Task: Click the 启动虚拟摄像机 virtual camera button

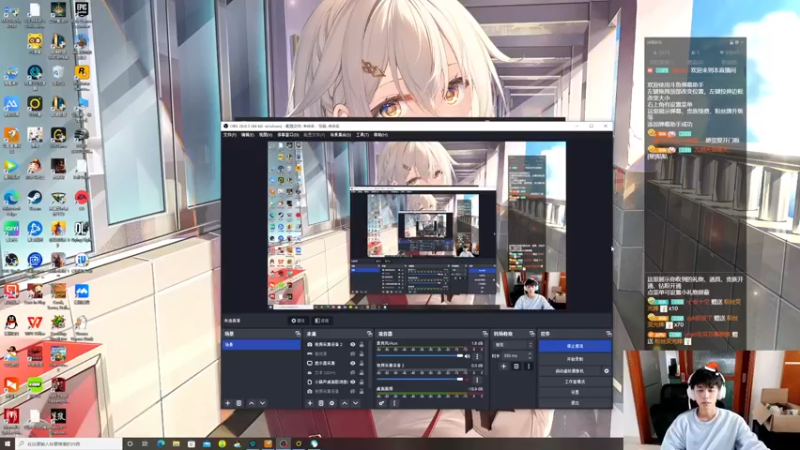Action: tap(570, 371)
